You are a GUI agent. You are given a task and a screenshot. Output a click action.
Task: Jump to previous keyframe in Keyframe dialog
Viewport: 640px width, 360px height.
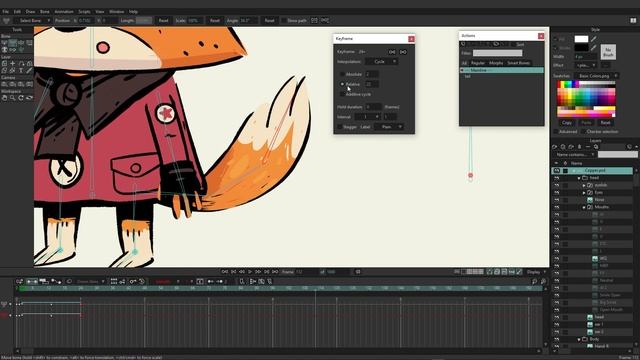point(392,52)
